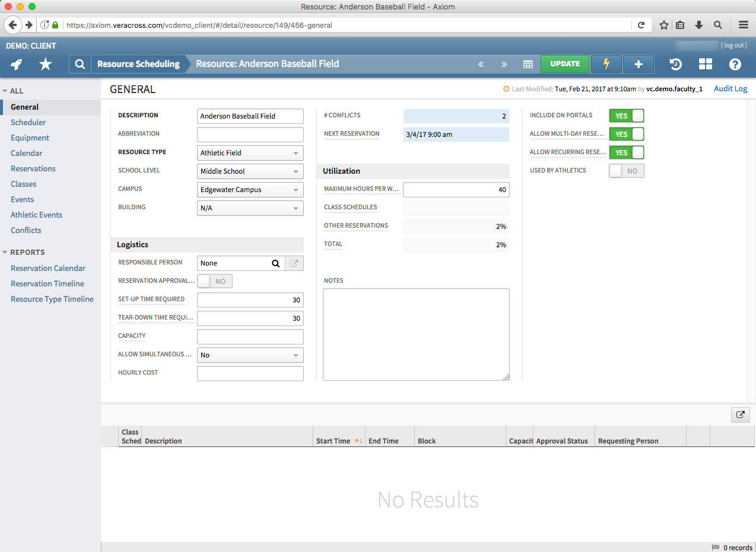Disable the Include on Portals toggle
This screenshot has width=756, height=552.
coord(626,116)
